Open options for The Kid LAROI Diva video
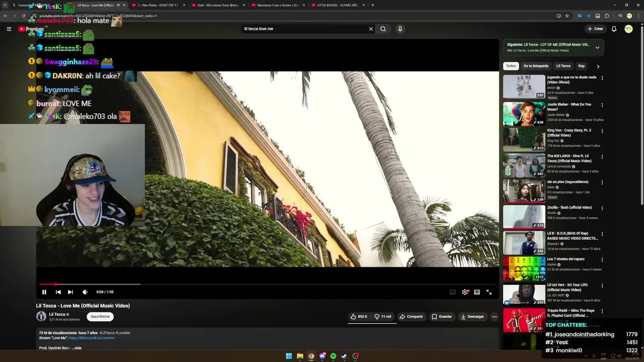 pyautogui.click(x=602, y=157)
